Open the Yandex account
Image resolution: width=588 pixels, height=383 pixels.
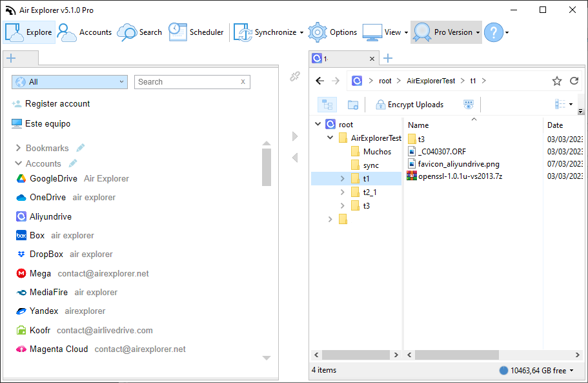tap(61, 311)
